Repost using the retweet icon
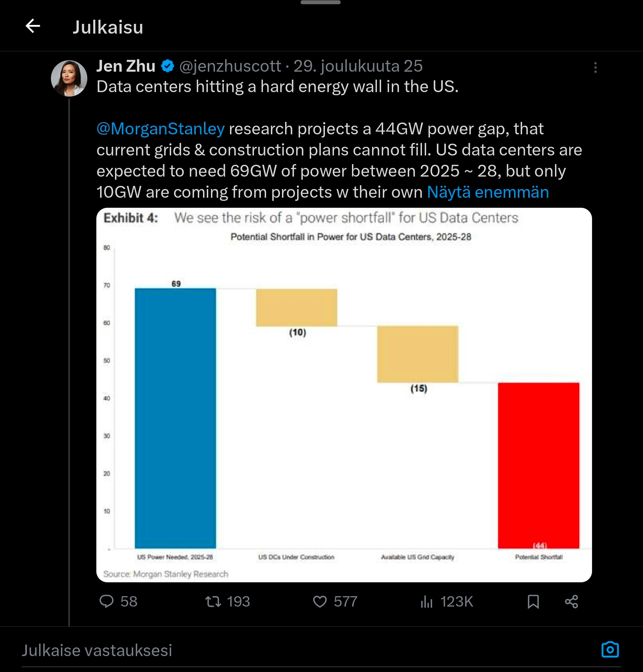The width and height of the screenshot is (643, 672). (x=213, y=601)
